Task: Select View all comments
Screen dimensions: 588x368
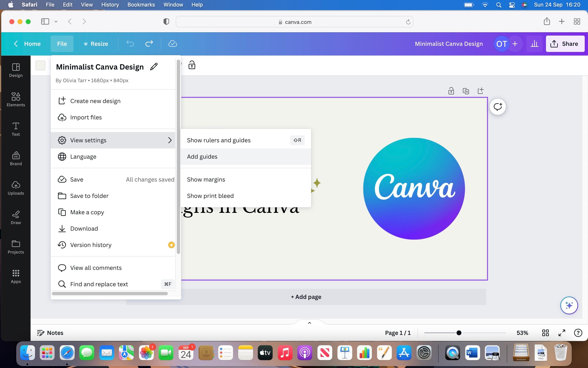Action: [113, 268]
